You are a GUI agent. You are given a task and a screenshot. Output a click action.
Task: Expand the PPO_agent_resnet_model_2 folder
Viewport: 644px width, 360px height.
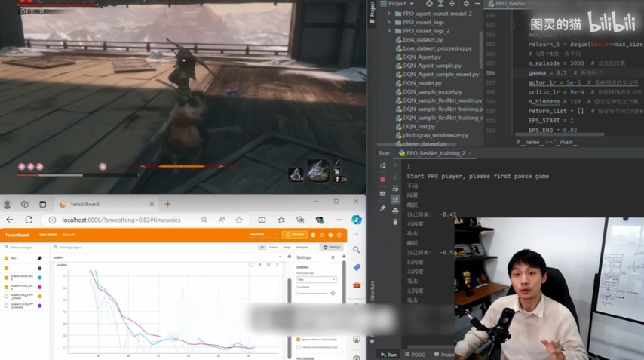tap(389, 14)
